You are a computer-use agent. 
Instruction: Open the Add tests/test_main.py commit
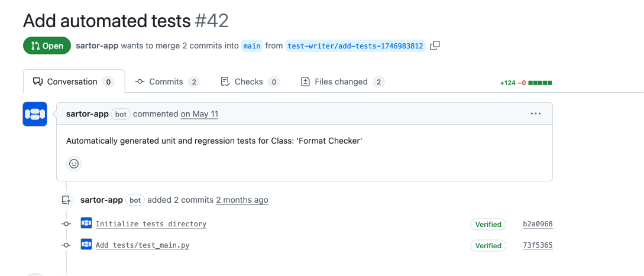[143, 245]
